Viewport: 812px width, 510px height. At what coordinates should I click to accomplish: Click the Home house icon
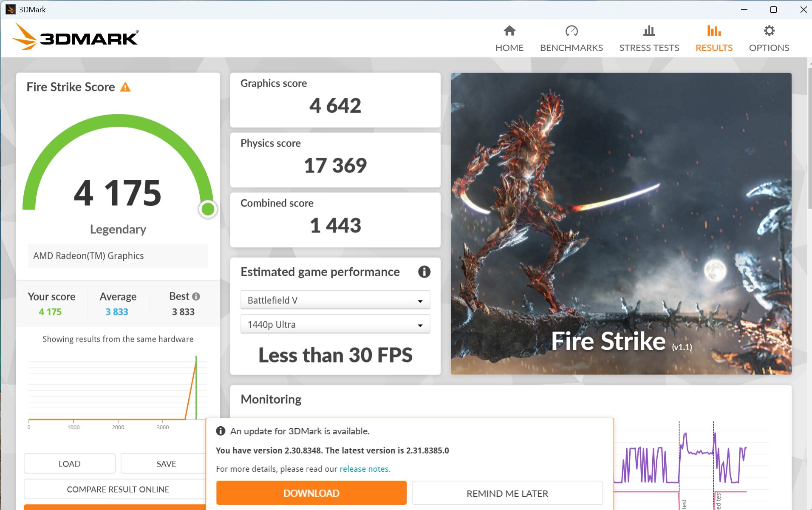click(509, 31)
